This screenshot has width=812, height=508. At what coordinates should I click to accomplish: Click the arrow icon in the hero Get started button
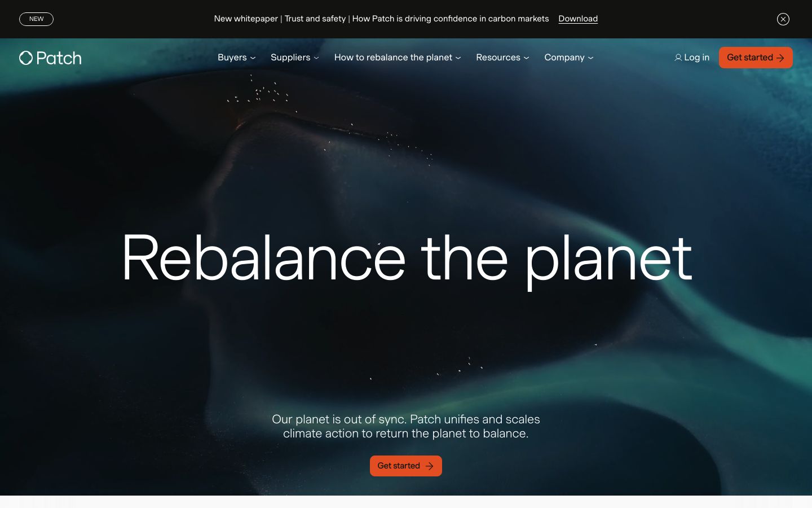pos(430,466)
